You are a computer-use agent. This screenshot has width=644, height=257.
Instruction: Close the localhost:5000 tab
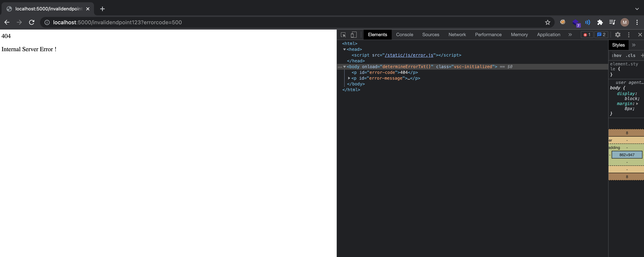tap(88, 9)
